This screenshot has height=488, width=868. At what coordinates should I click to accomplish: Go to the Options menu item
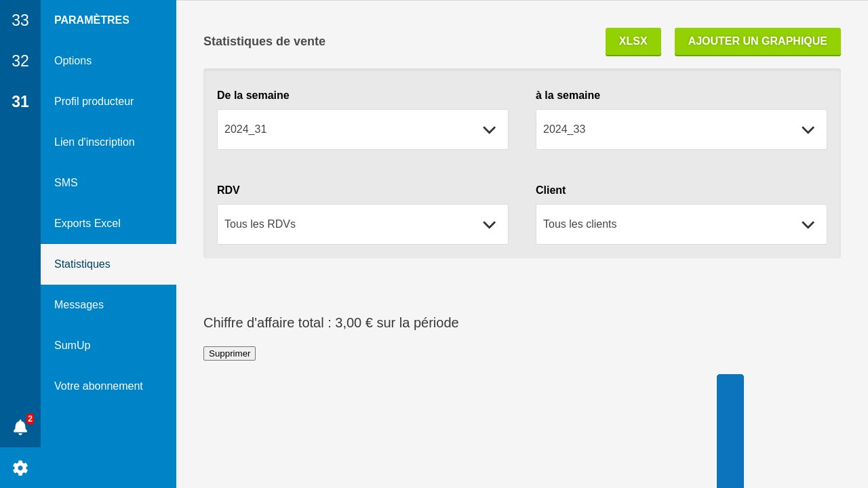[73, 61]
